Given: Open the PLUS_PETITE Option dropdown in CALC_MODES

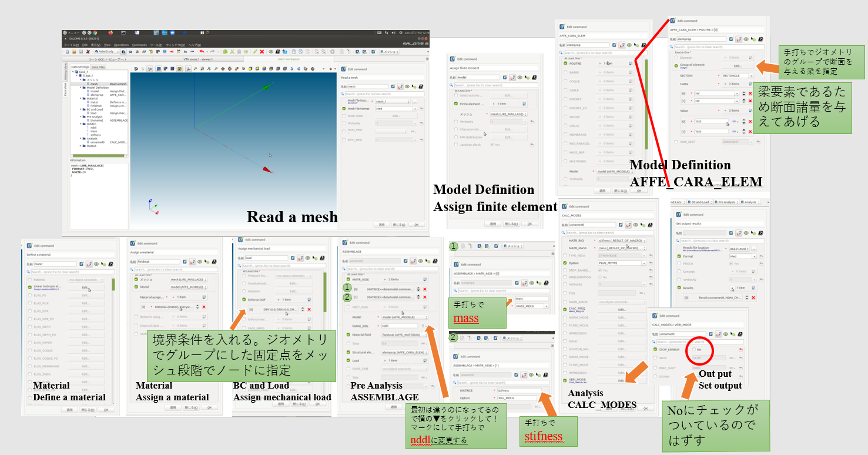Looking at the screenshot, I should point(622,263).
